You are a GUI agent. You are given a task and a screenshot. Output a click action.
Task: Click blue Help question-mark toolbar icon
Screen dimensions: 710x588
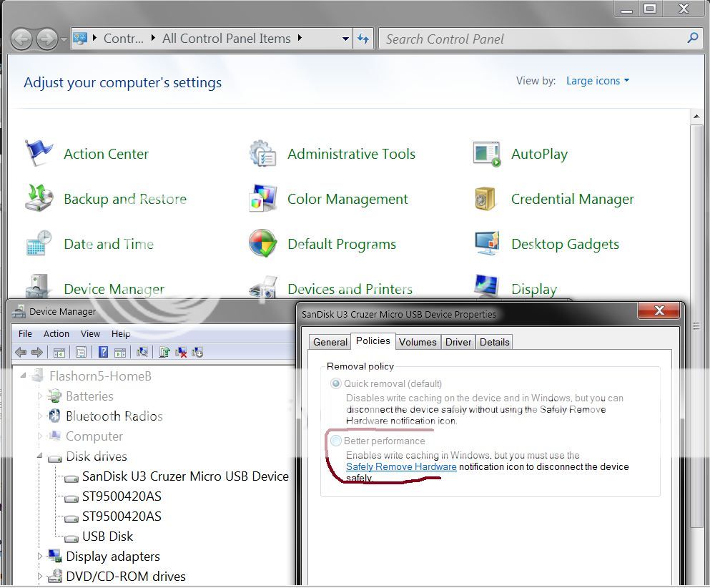[103, 352]
